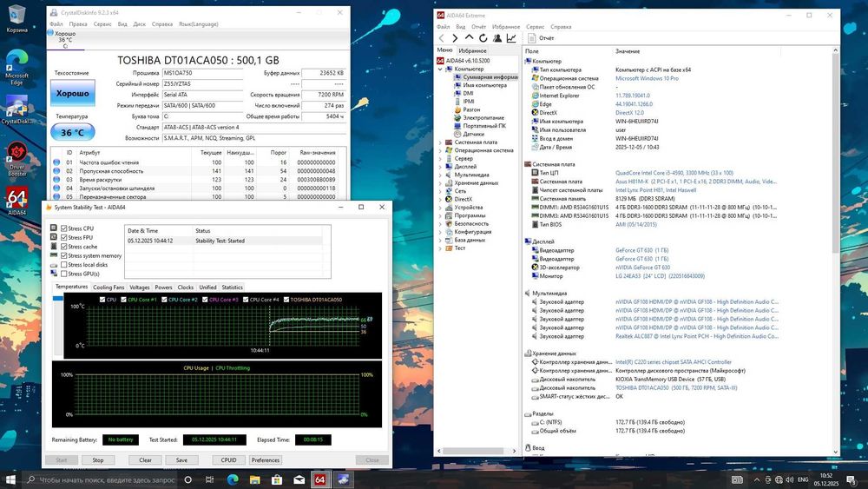Open Task View on the taskbar
Screen dimensions: 868x489
click(x=209, y=479)
